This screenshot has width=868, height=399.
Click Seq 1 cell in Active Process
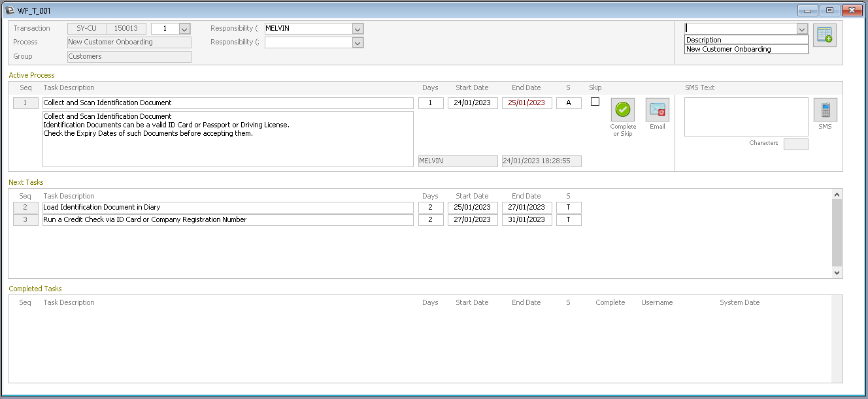coord(25,103)
